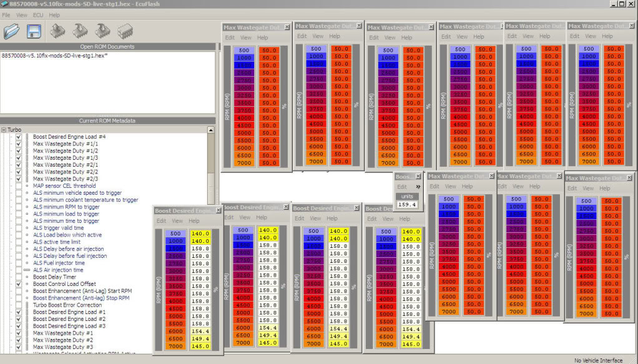Select ALS minimum RPM to trigger item
Viewport: 638px width, 364px height.
66,207
